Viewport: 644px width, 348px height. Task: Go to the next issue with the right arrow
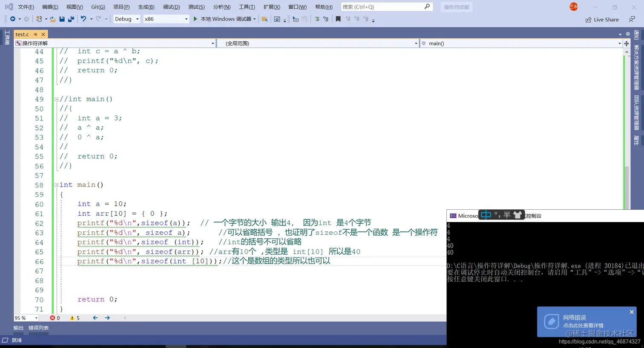[107, 318]
